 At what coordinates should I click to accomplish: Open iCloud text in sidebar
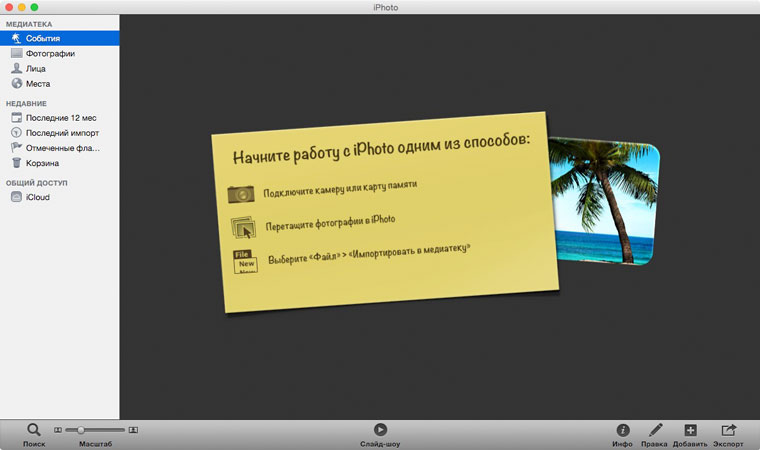(37, 197)
